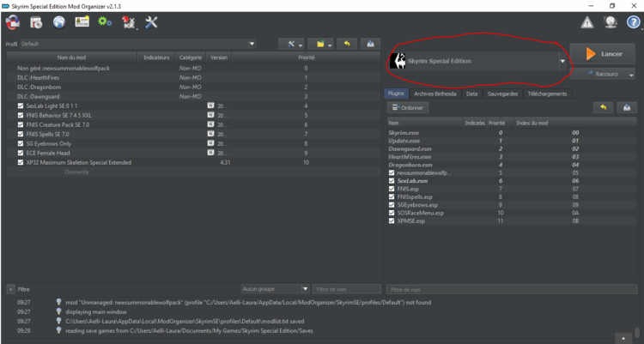The image size is (644, 344).
Task: Uncheck the SOSRaceMenu.esp plugin
Action: (x=392, y=213)
